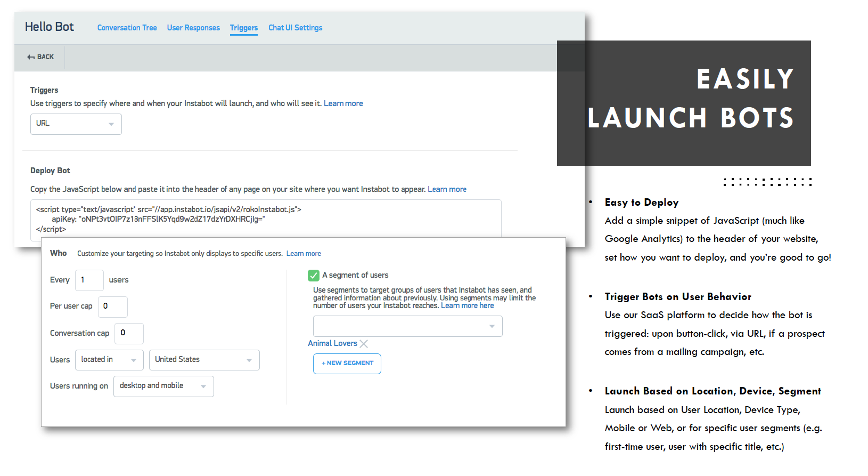This screenshot has width=868, height=476.
Task: Click Launch Based on Location, Device, Segment heading
Action: [713, 391]
